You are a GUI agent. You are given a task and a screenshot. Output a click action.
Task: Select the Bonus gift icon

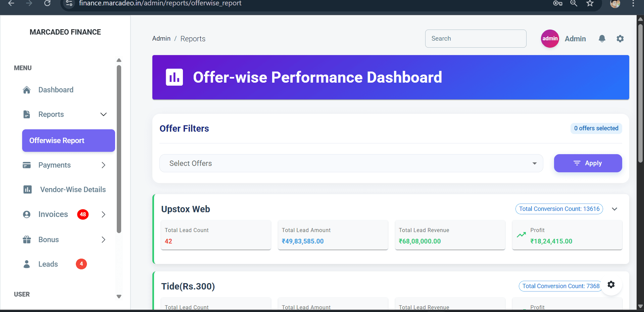pos(27,239)
